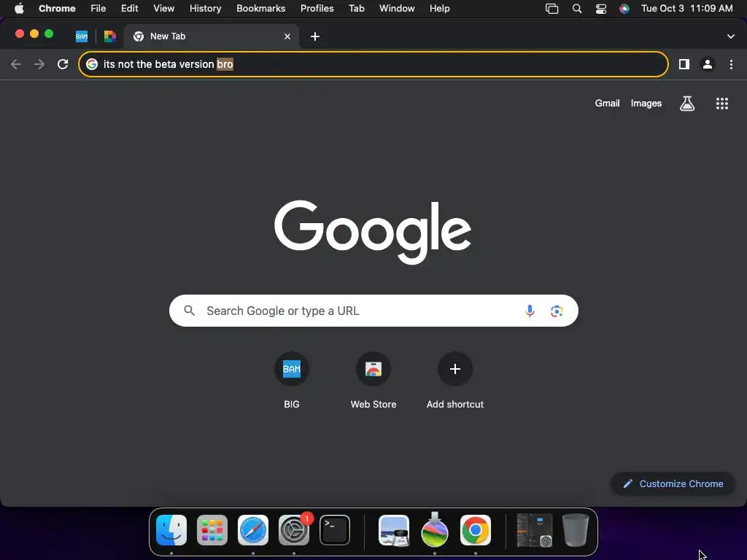Click the Google icon in address bar
The height and width of the screenshot is (560, 747).
[92, 64]
